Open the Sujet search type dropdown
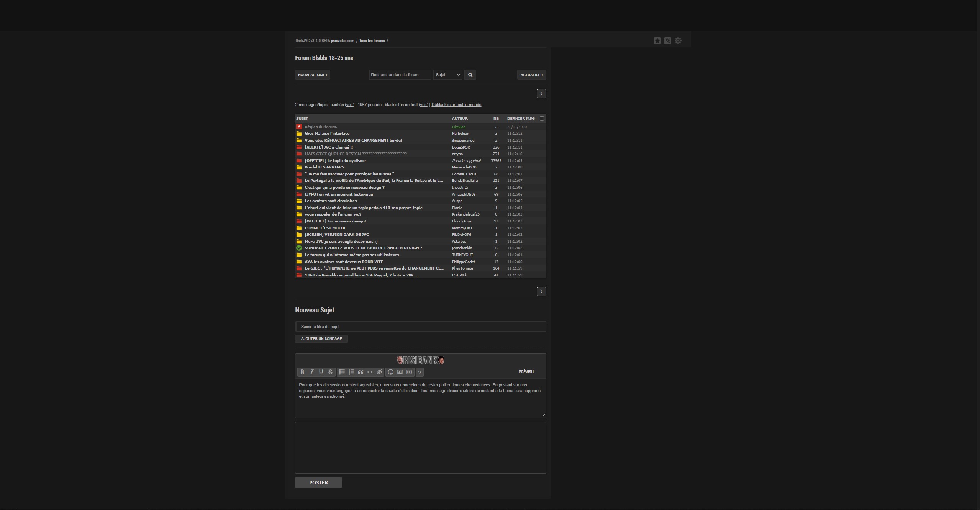The image size is (980, 510). click(447, 75)
